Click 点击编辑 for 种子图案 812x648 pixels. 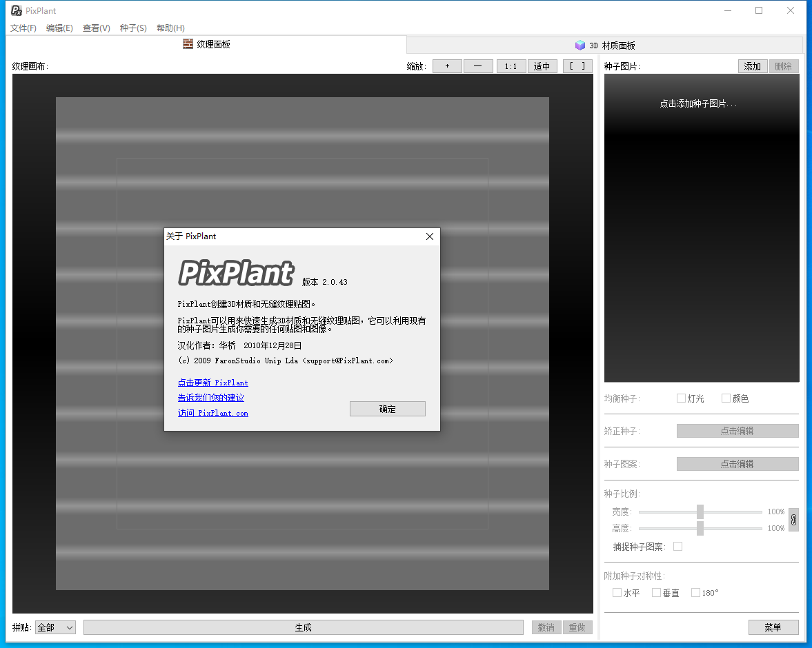point(737,464)
